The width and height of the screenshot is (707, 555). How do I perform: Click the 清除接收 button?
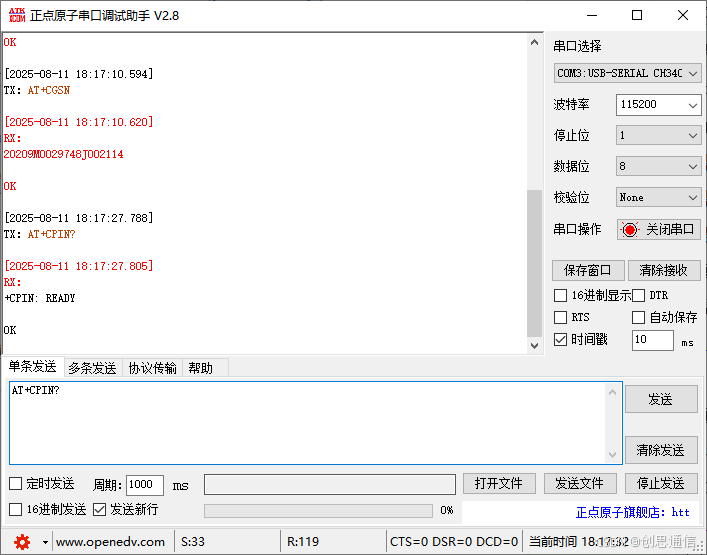click(x=664, y=270)
